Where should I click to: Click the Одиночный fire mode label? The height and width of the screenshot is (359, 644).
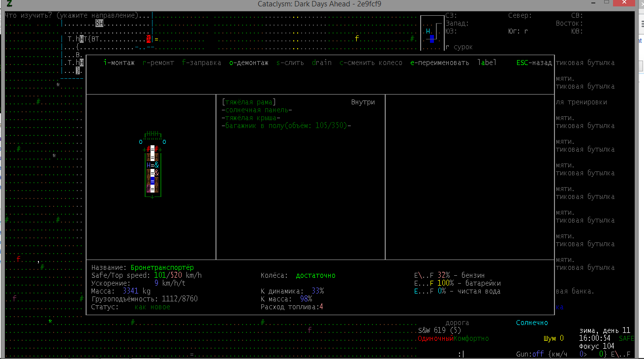pos(436,339)
